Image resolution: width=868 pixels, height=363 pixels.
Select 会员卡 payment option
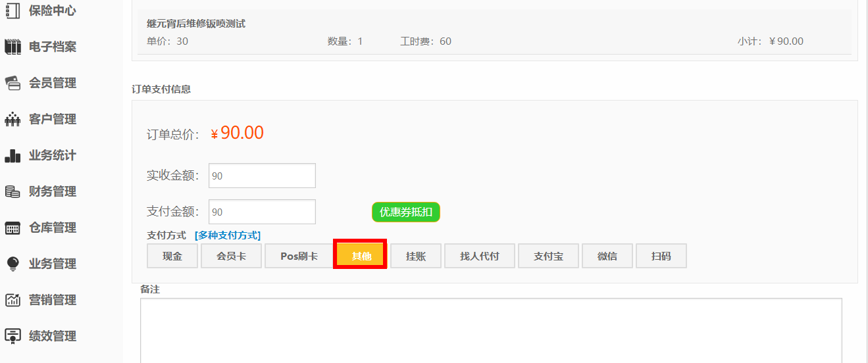[x=231, y=256]
